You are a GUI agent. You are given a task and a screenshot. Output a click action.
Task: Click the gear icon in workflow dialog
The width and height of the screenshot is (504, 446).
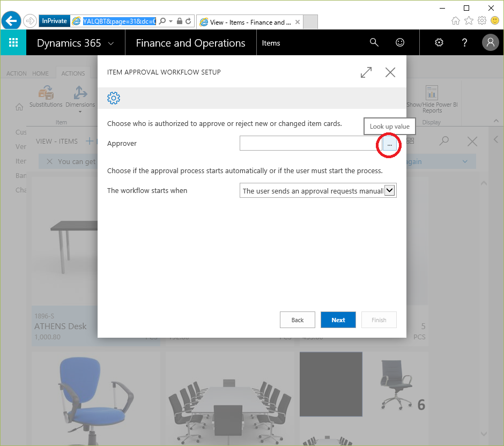(114, 98)
